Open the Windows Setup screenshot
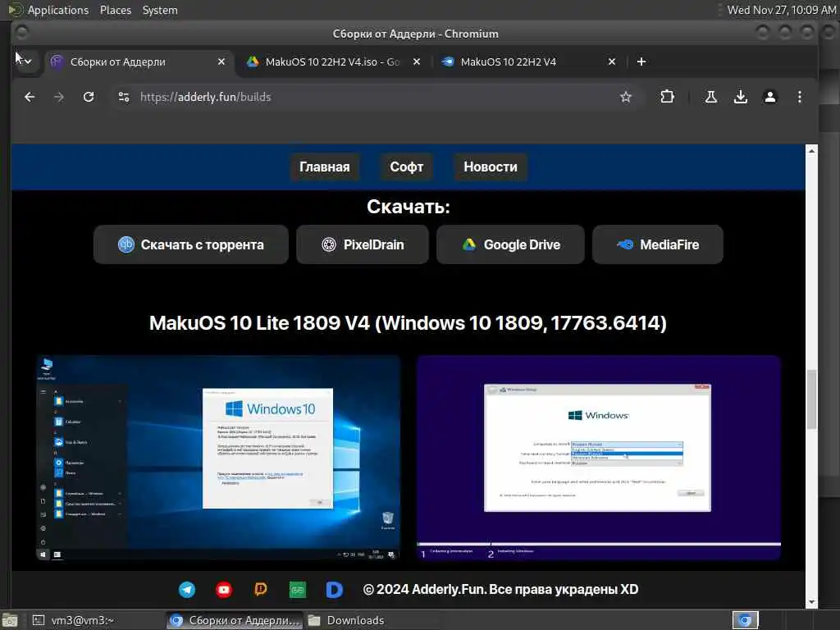This screenshot has height=630, width=840. click(598, 458)
